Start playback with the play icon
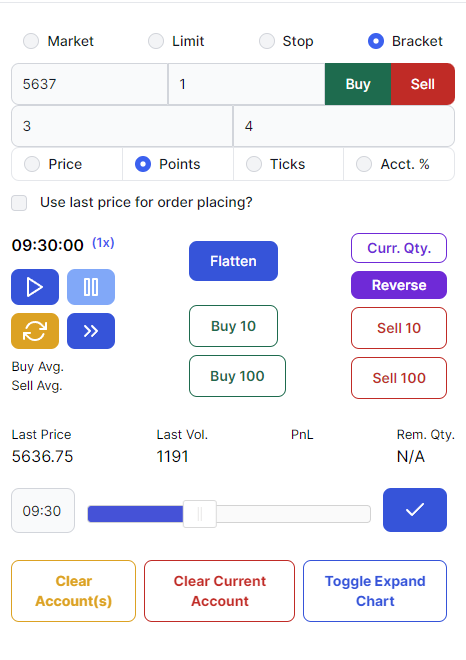The width and height of the screenshot is (466, 660). (x=35, y=287)
